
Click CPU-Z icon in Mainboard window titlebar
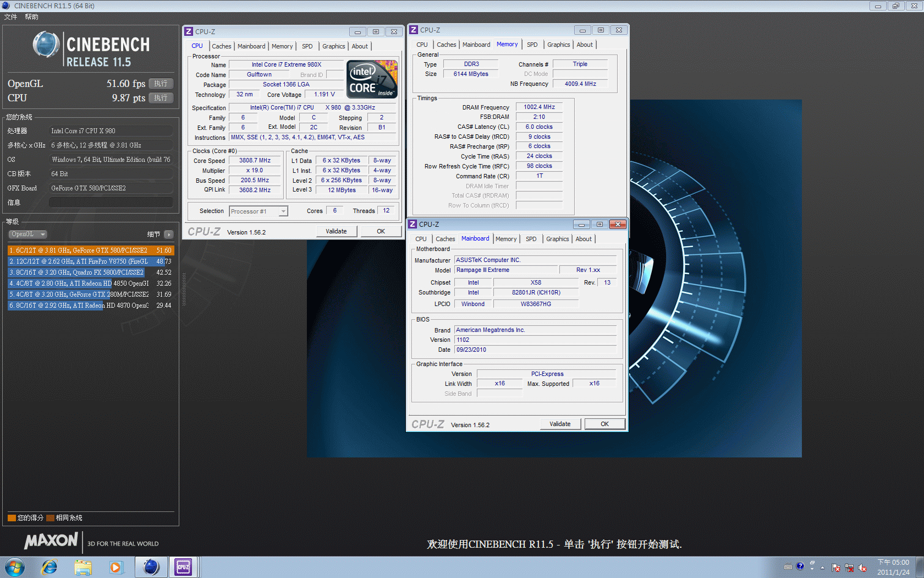pyautogui.click(x=413, y=224)
